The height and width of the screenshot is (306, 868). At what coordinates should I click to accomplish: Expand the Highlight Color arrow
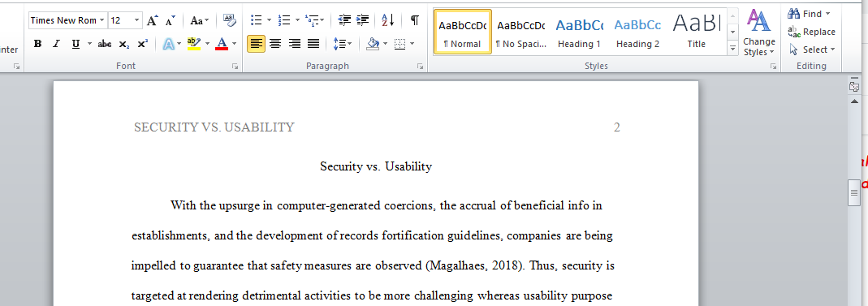(x=207, y=44)
